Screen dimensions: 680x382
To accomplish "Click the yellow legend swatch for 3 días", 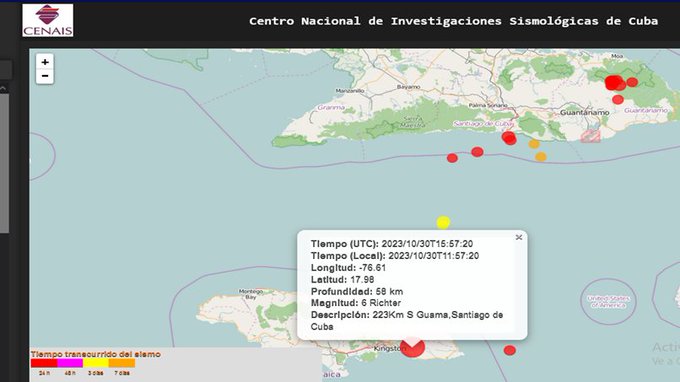I will pyautogui.click(x=96, y=363).
